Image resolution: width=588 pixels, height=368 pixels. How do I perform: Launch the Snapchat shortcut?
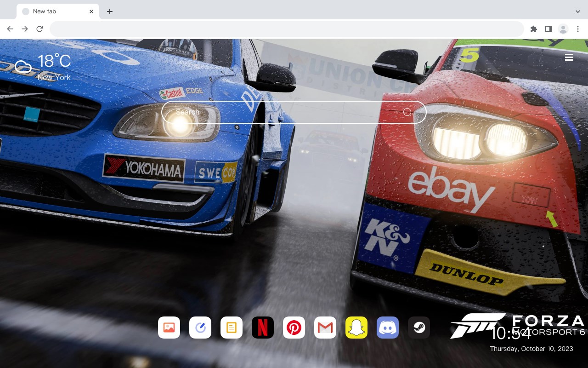coord(356,328)
